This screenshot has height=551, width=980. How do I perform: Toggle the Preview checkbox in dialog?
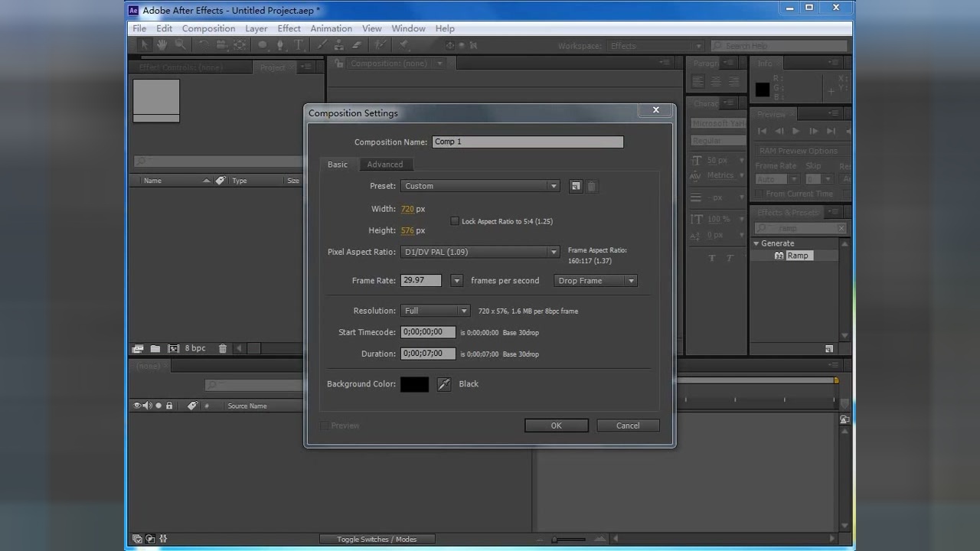(325, 425)
